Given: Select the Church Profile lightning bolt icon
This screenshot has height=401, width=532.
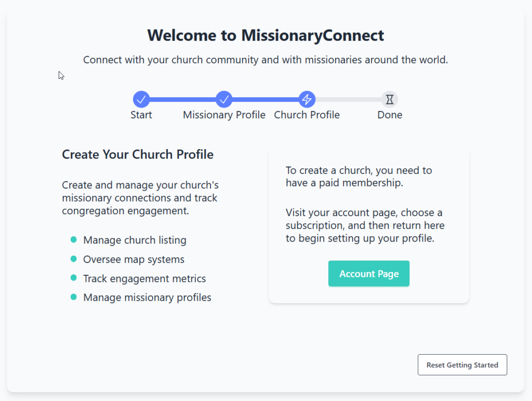Looking at the screenshot, I should coord(307,99).
